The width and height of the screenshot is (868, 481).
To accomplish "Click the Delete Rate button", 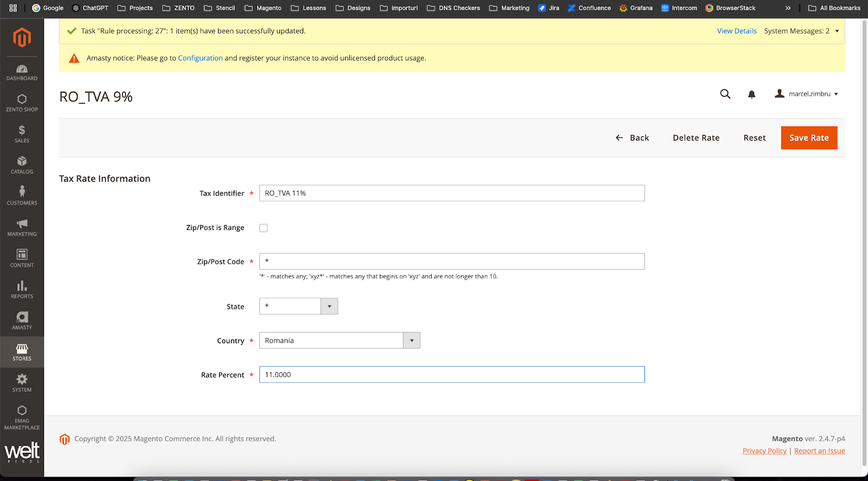I will [x=696, y=138].
